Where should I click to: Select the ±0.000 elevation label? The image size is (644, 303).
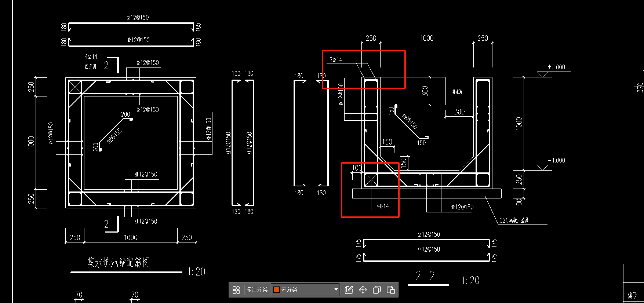point(556,67)
